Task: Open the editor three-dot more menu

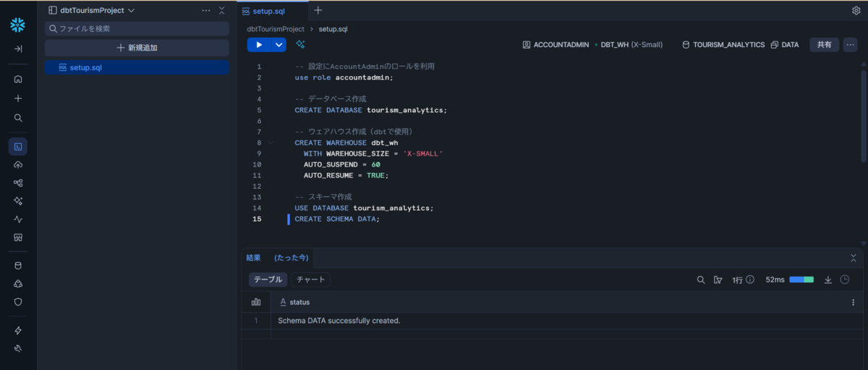Action: (851, 45)
